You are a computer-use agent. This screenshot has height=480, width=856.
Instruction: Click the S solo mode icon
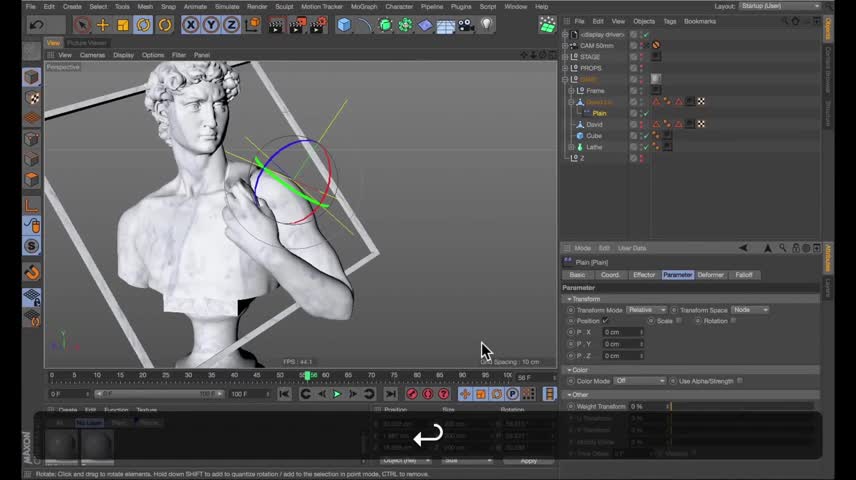(x=32, y=246)
